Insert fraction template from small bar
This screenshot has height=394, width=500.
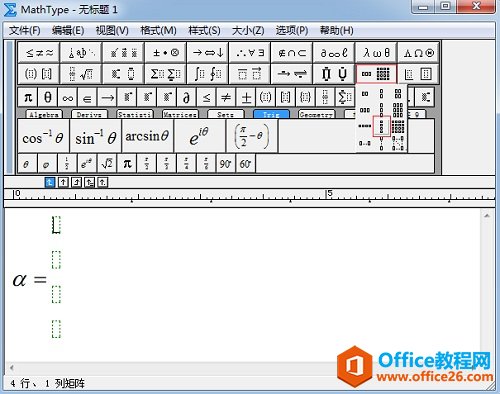point(325,98)
